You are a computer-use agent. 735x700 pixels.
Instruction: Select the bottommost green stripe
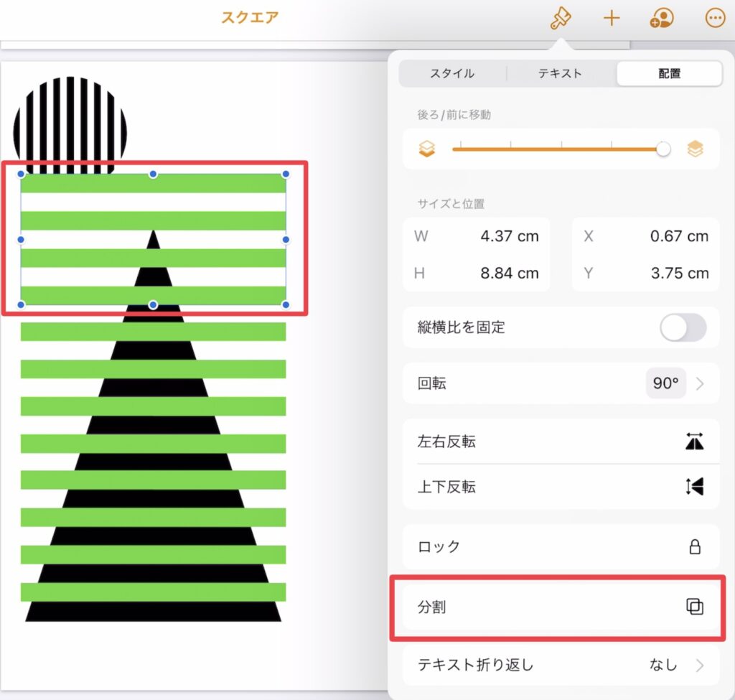pos(154,592)
